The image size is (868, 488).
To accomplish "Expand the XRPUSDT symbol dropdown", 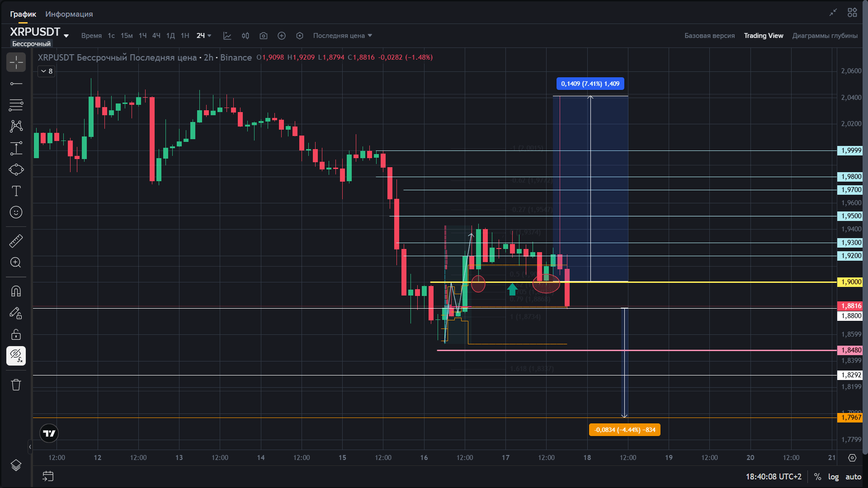I will pos(66,36).
